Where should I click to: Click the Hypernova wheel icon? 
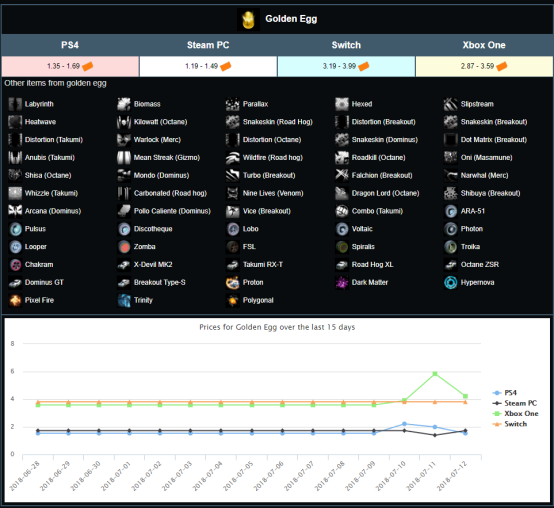tap(451, 282)
